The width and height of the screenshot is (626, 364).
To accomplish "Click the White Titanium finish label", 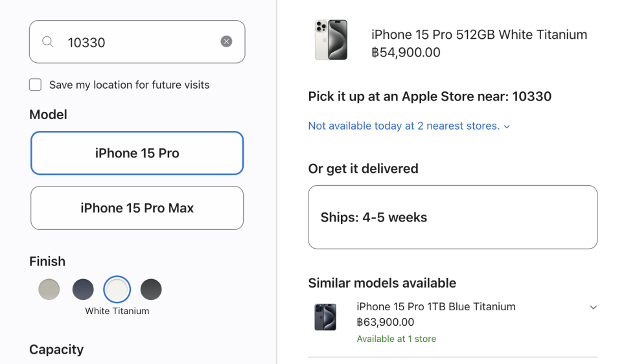I will coord(117,311).
